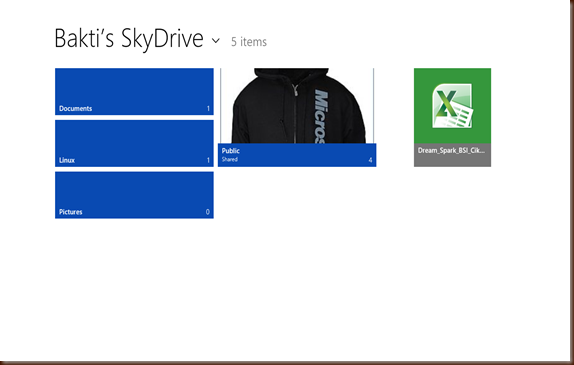
Task: Open the Linux folder tile
Action: [134, 143]
